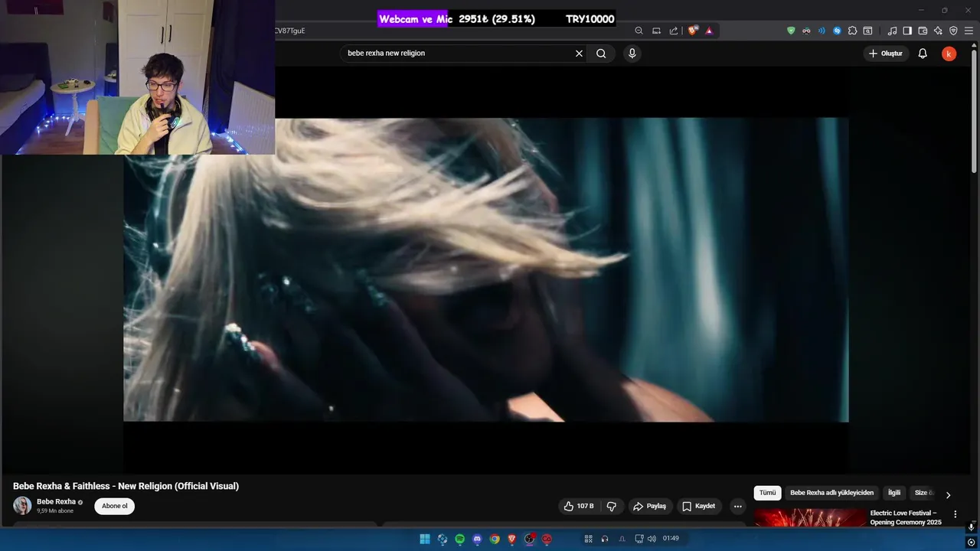Viewport: 980px width, 551px height.
Task: Open volume control in system tray
Action: (x=652, y=539)
